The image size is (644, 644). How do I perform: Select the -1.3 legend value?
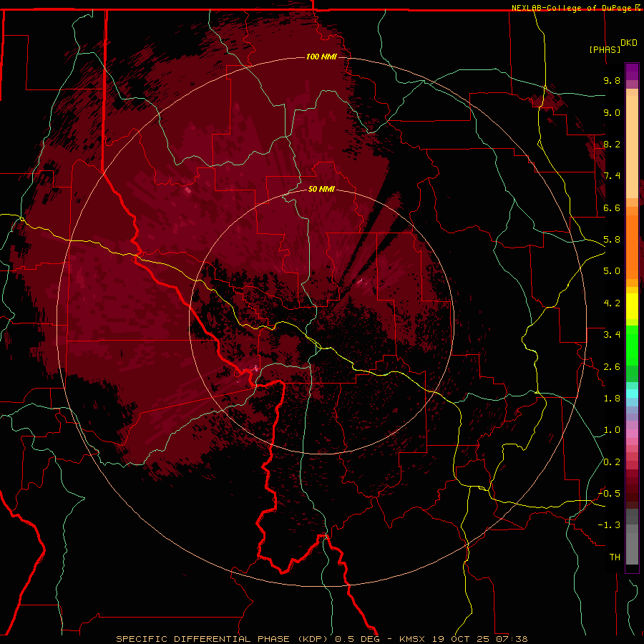click(x=609, y=525)
